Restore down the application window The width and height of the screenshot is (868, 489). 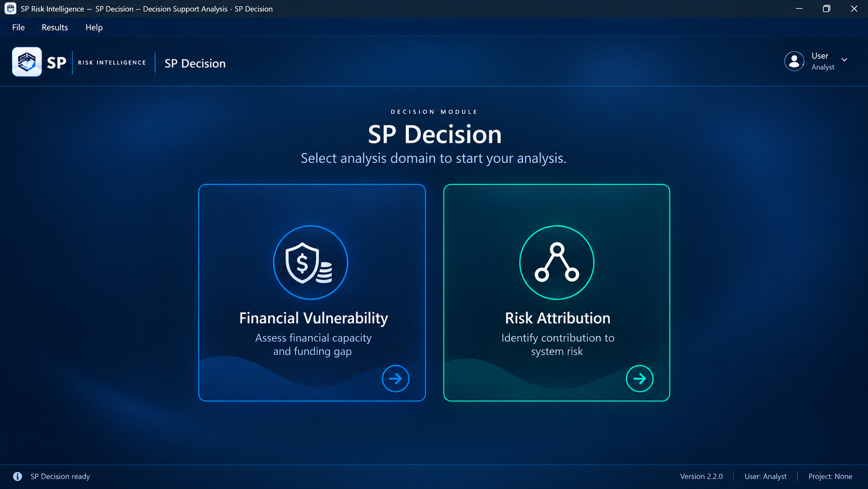tap(826, 9)
